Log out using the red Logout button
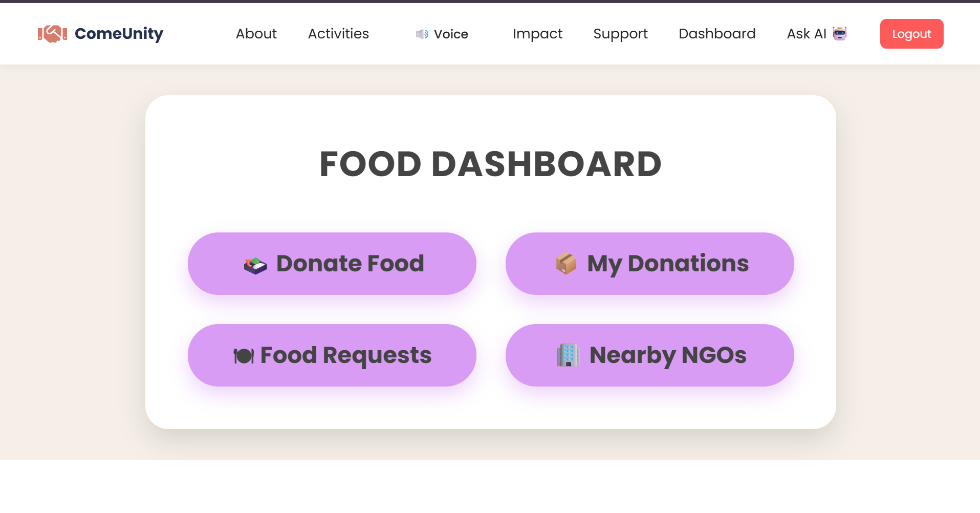The width and height of the screenshot is (980, 513). pyautogui.click(x=911, y=34)
